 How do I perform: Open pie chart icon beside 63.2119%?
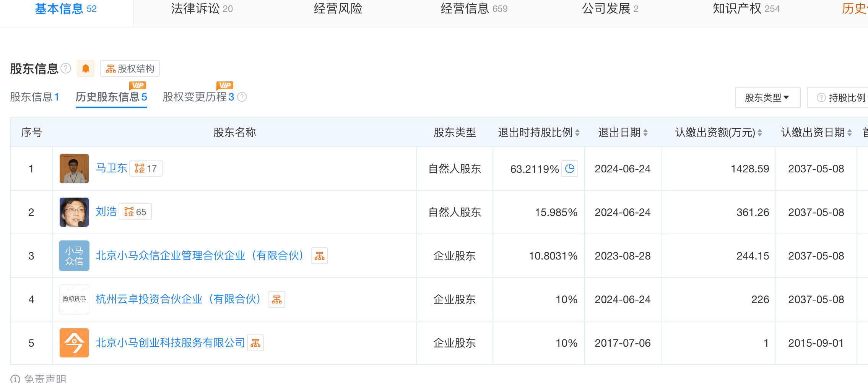[570, 169]
